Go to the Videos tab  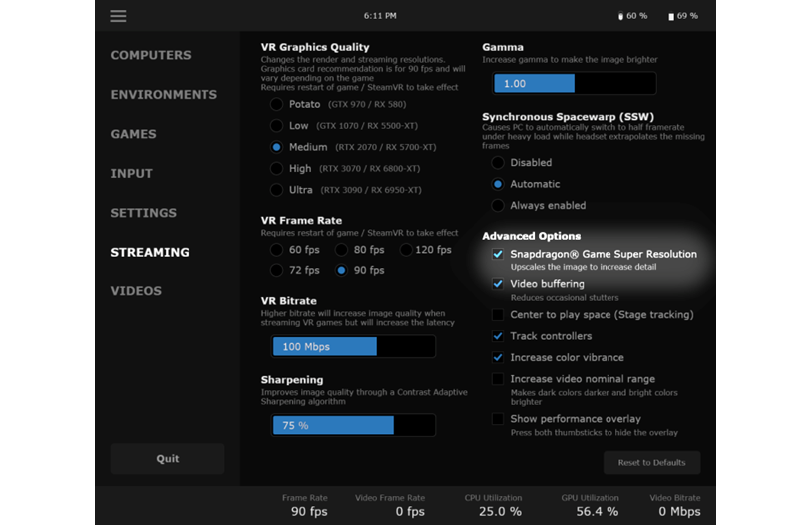click(x=136, y=291)
